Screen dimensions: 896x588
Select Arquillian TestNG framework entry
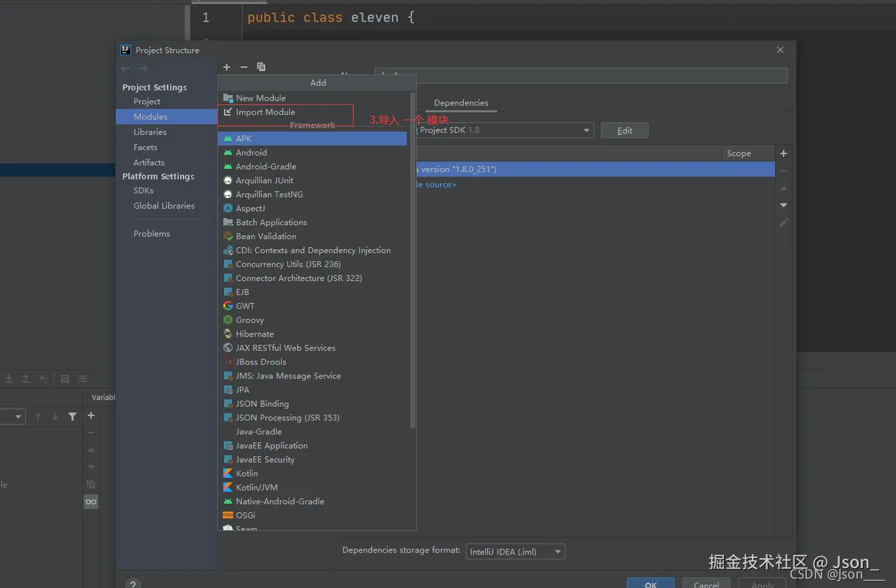click(312, 194)
